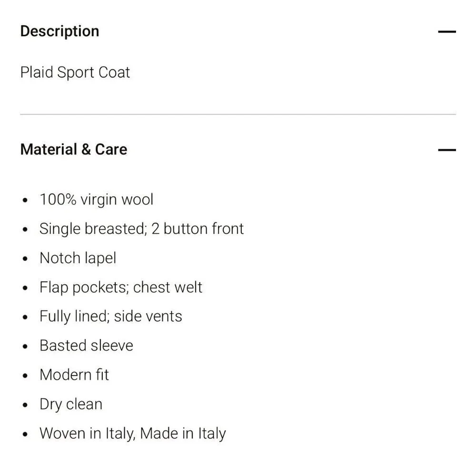Screen dimensions: 476x476
Task: Click the 100% virgin wool bullet item
Action: (97, 200)
